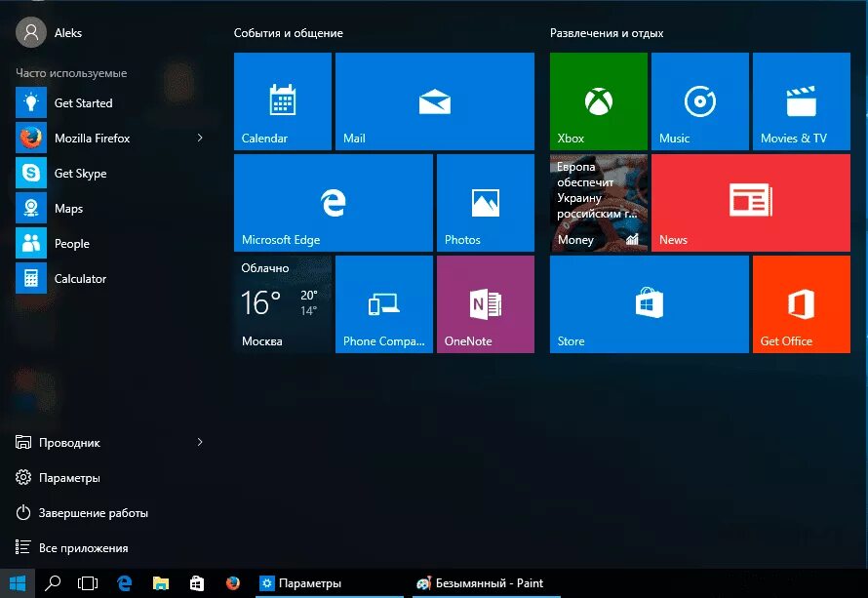Viewport: 868px width, 598px height.
Task: Open Store from the taskbar
Action: click(x=197, y=583)
